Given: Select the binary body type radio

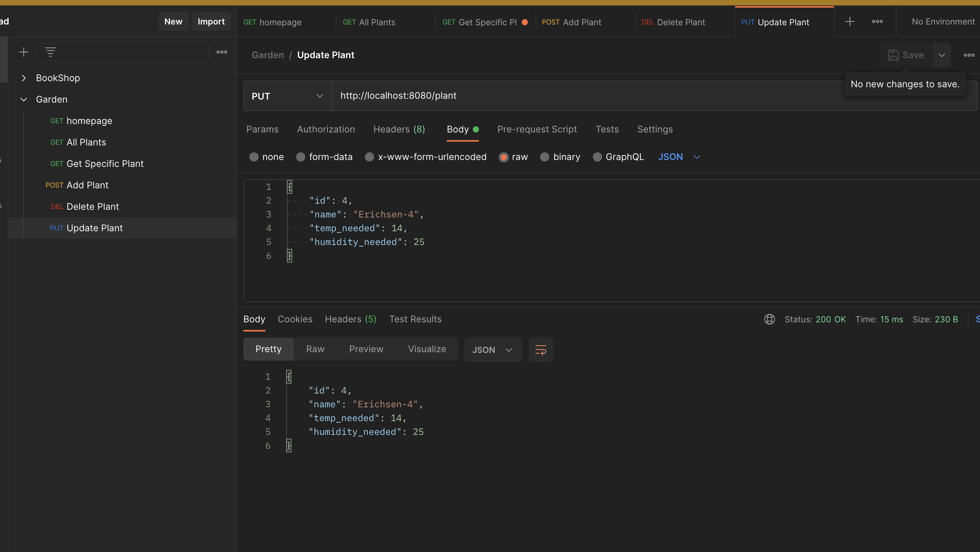Looking at the screenshot, I should 545,157.
